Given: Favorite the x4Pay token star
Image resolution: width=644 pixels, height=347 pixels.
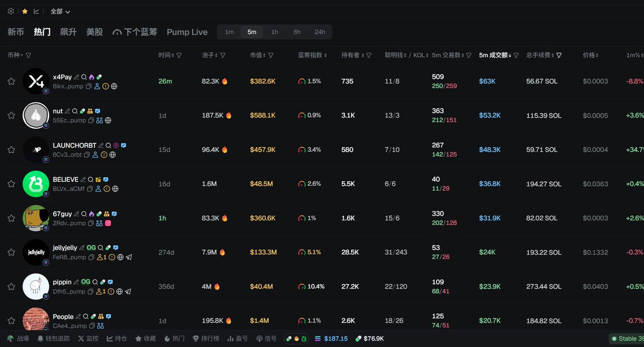Looking at the screenshot, I should point(11,81).
